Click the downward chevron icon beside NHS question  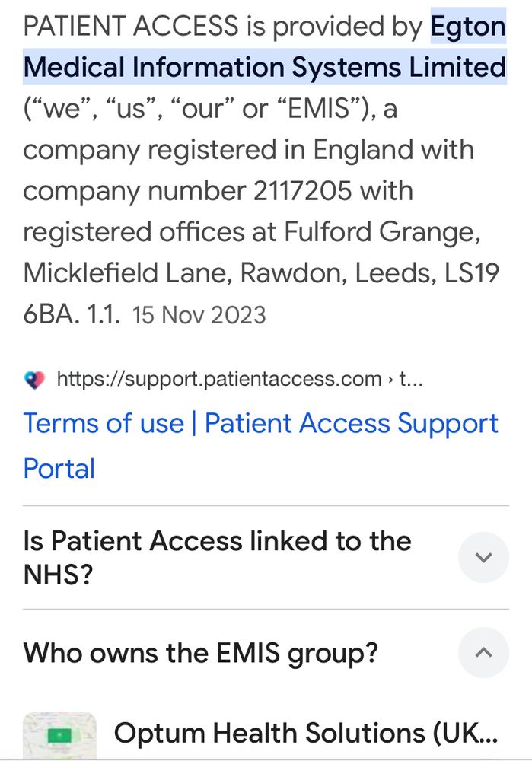[483, 556]
